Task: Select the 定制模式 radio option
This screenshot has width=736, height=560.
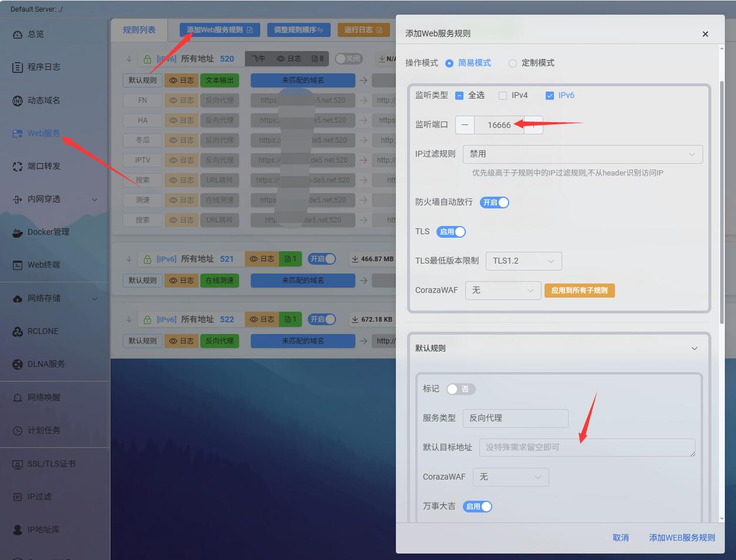Action: click(x=512, y=62)
